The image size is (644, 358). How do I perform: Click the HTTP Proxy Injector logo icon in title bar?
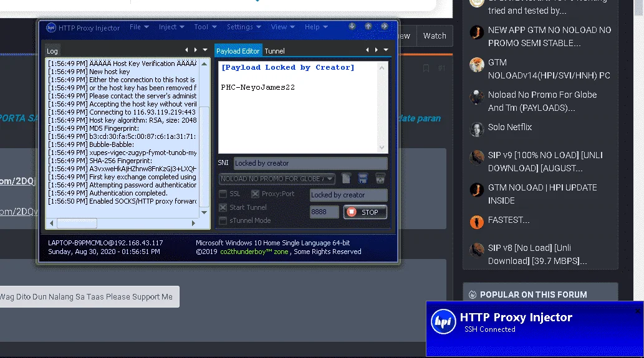tap(51, 27)
